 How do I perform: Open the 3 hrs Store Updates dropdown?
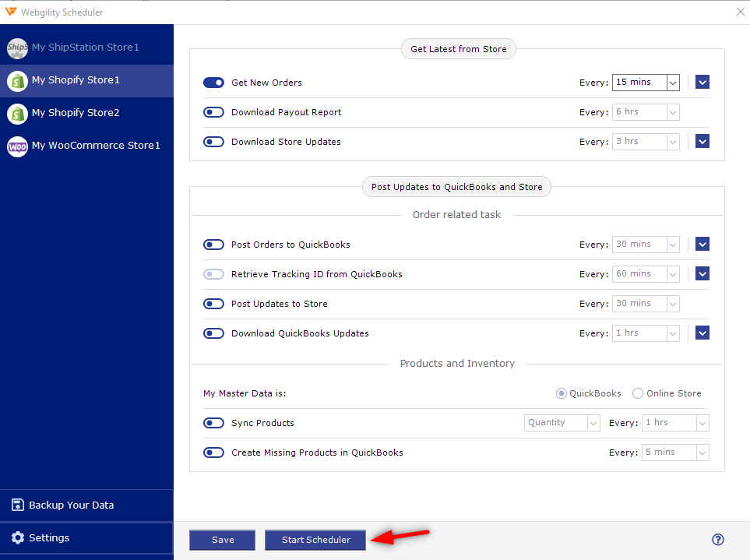(646, 142)
